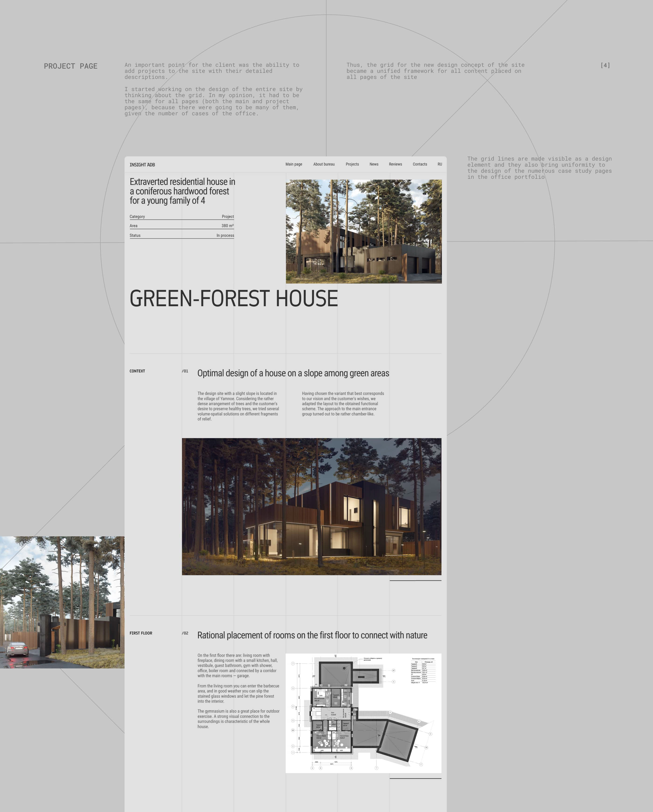Screen dimensions: 653x812
Task: Open the Main page nav link
Action: [x=294, y=164]
